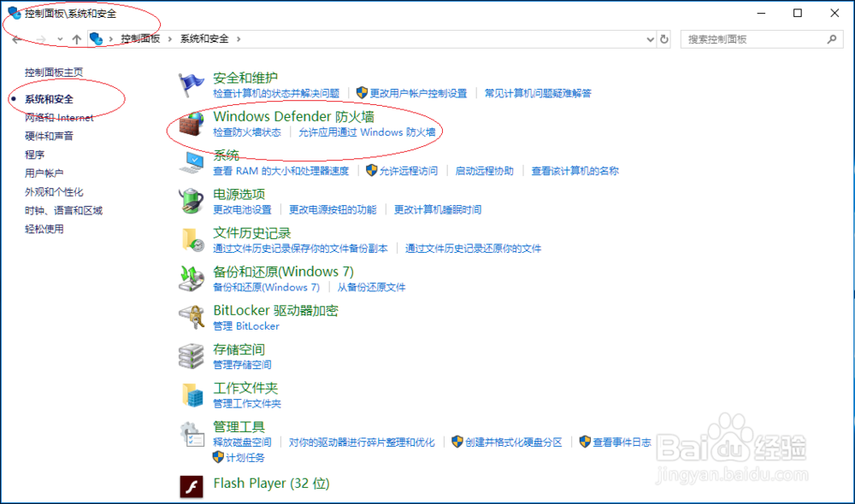Select 硬件和声音 in the sidebar

[49, 136]
